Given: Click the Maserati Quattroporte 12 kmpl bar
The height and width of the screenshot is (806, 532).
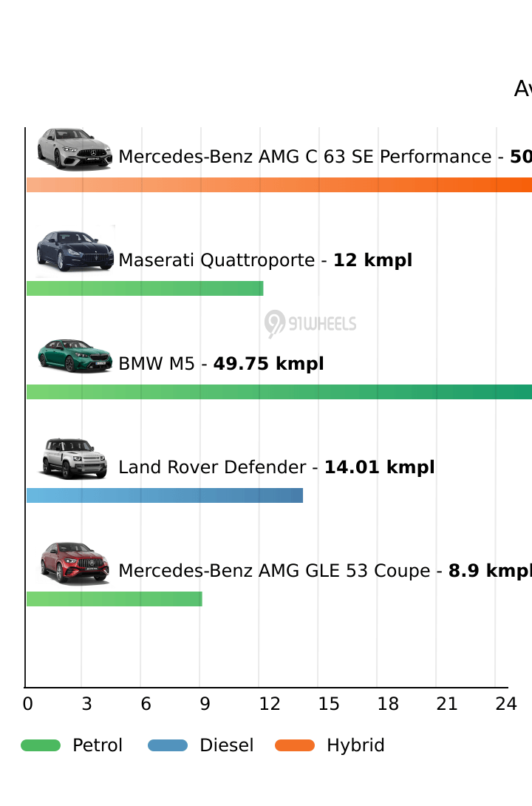Looking at the screenshot, I should pyautogui.click(x=145, y=288).
